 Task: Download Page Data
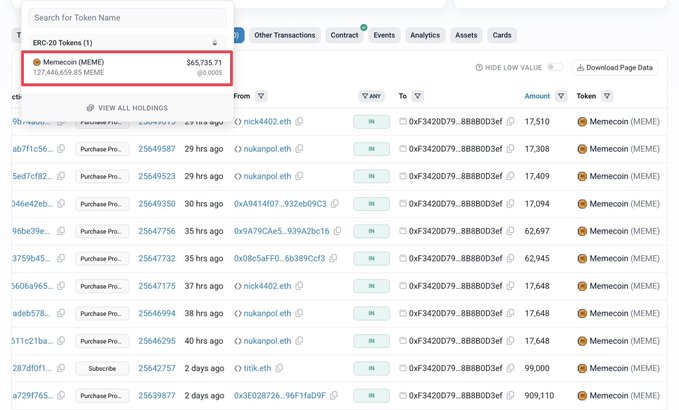click(615, 68)
